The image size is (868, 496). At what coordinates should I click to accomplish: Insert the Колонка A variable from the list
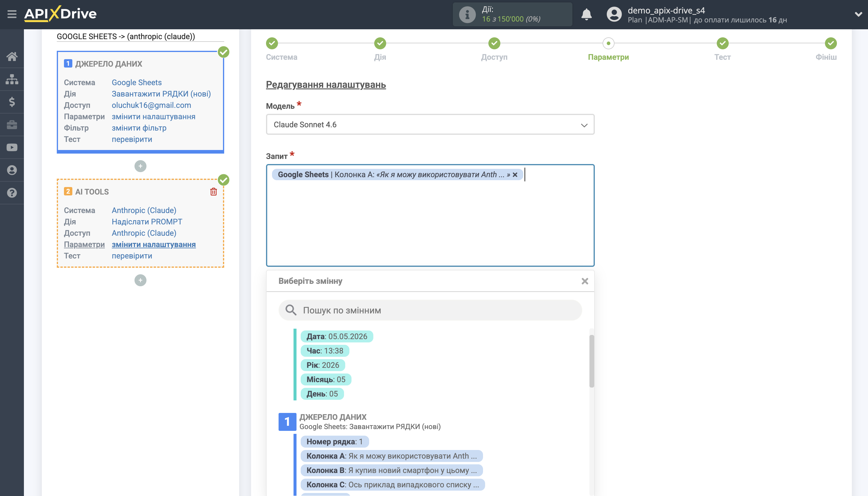[x=392, y=456]
